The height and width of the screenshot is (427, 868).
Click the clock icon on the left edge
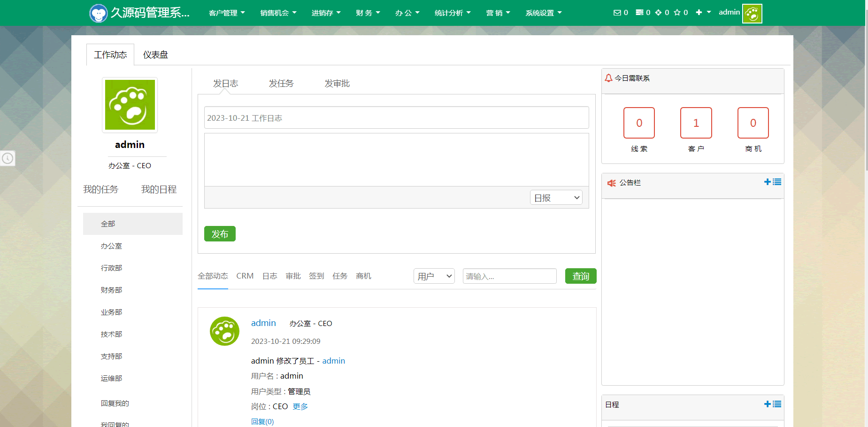8,158
